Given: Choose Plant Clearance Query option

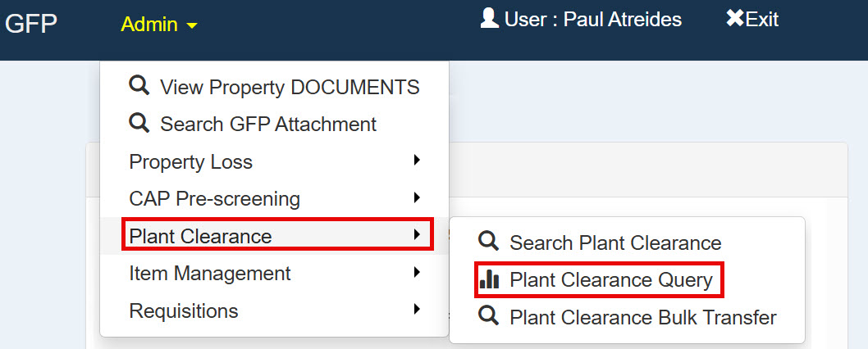Looking at the screenshot, I should pos(610,280).
